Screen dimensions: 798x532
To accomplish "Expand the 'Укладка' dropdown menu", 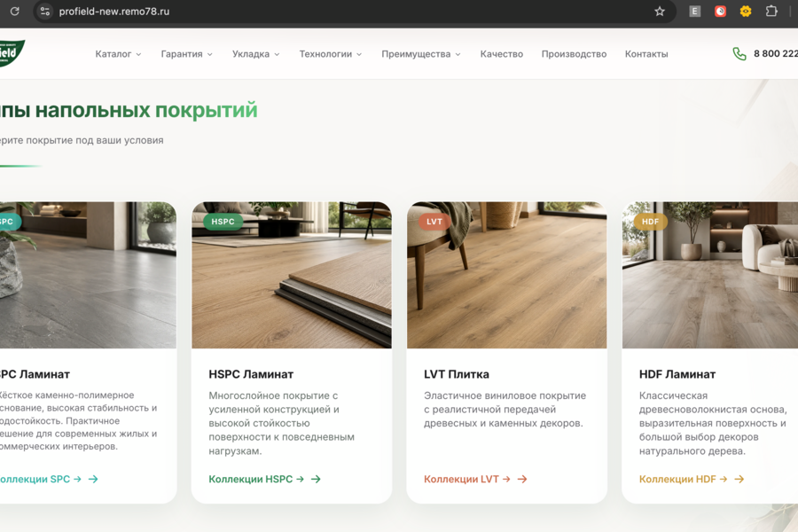I will click(255, 54).
